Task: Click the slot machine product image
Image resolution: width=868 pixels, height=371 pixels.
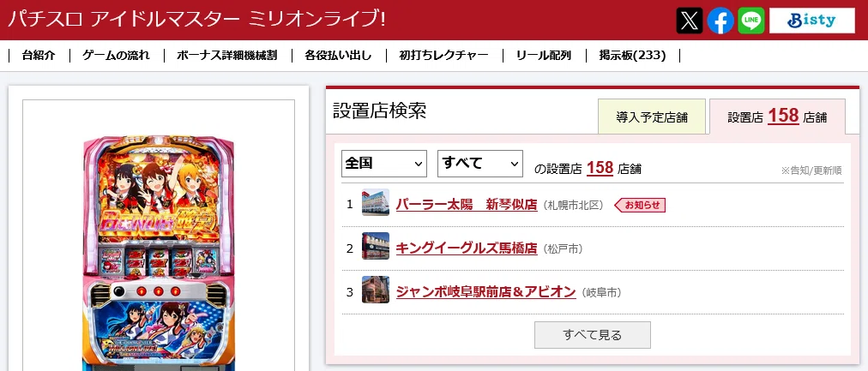Action: click(159, 254)
